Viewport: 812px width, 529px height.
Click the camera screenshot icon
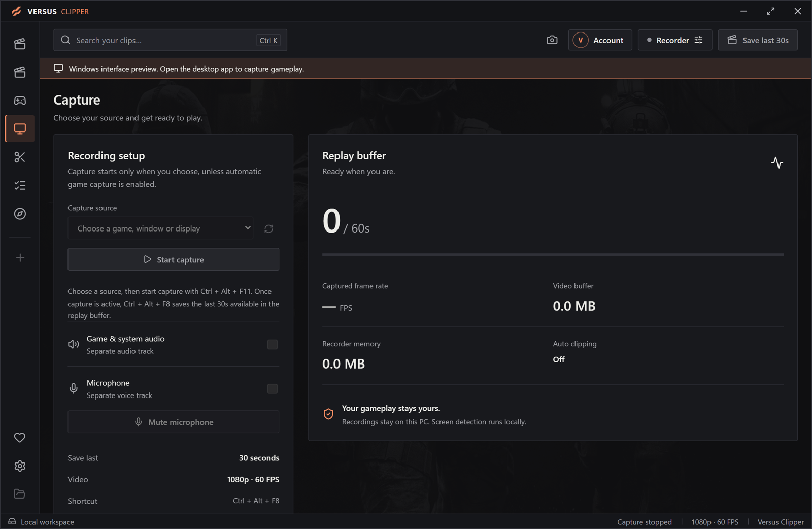click(552, 40)
